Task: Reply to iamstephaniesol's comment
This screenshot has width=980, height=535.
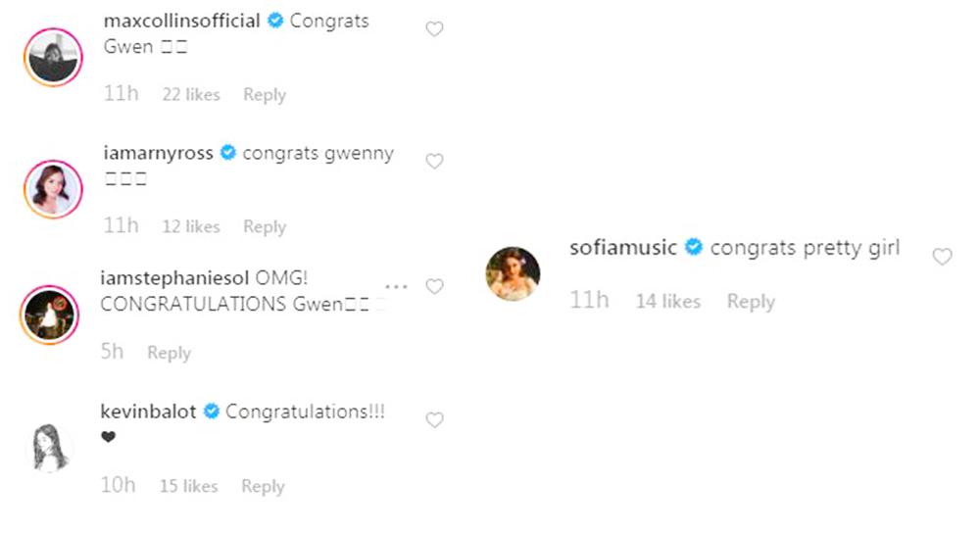Action: point(169,353)
